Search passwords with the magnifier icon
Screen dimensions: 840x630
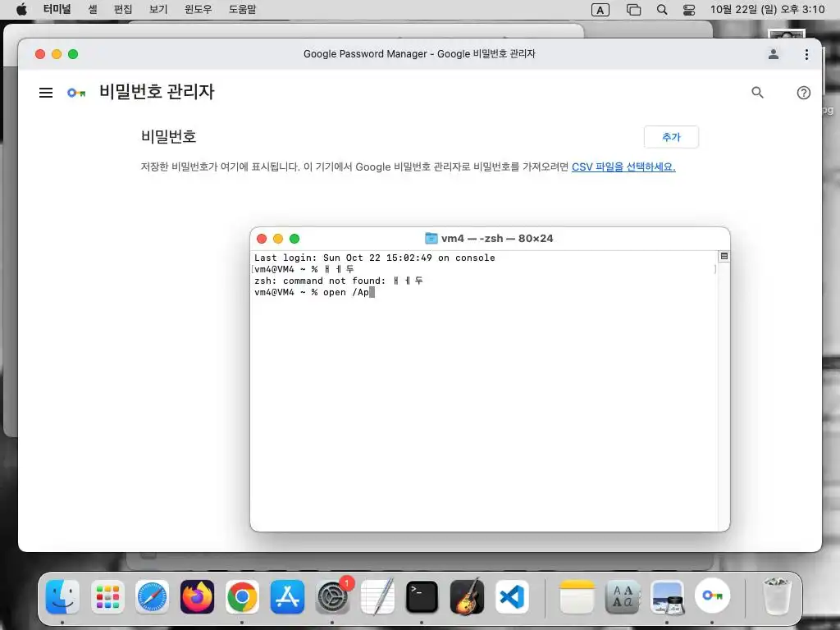[x=757, y=93]
